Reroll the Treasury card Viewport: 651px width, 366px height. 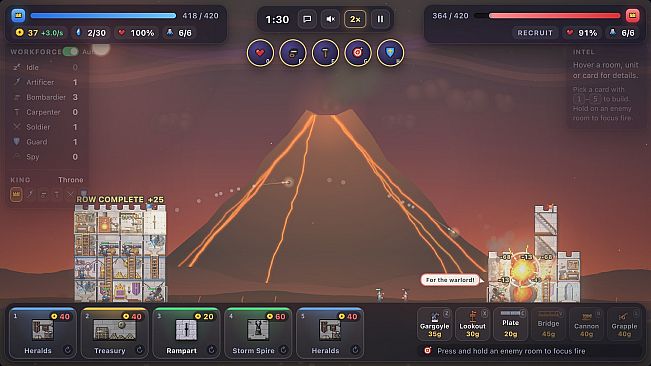(140, 350)
